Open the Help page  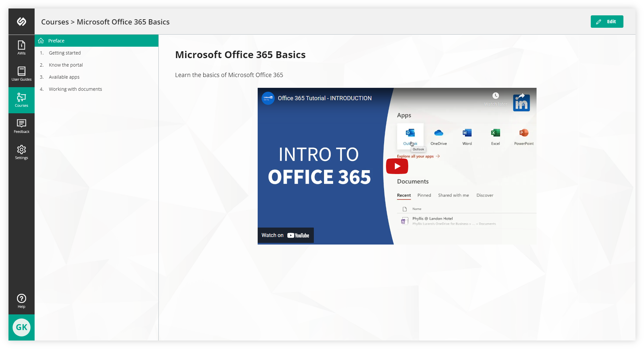22,301
